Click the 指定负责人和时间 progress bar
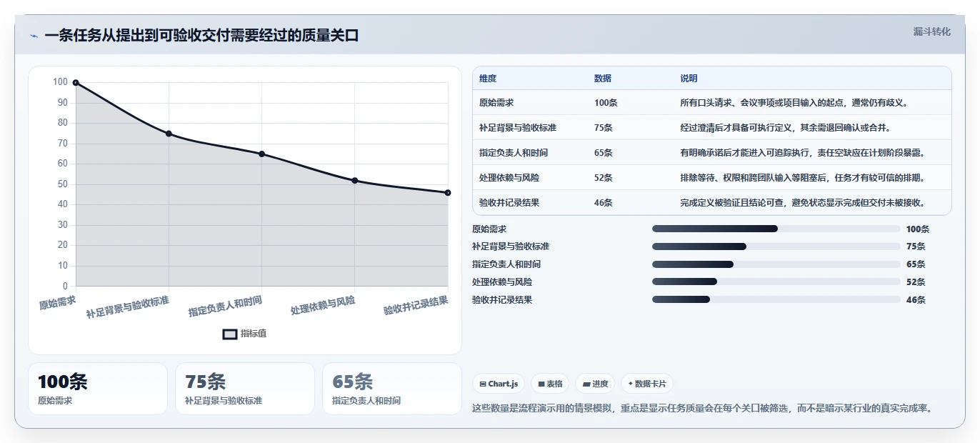The image size is (980, 443). pyautogui.click(x=776, y=264)
